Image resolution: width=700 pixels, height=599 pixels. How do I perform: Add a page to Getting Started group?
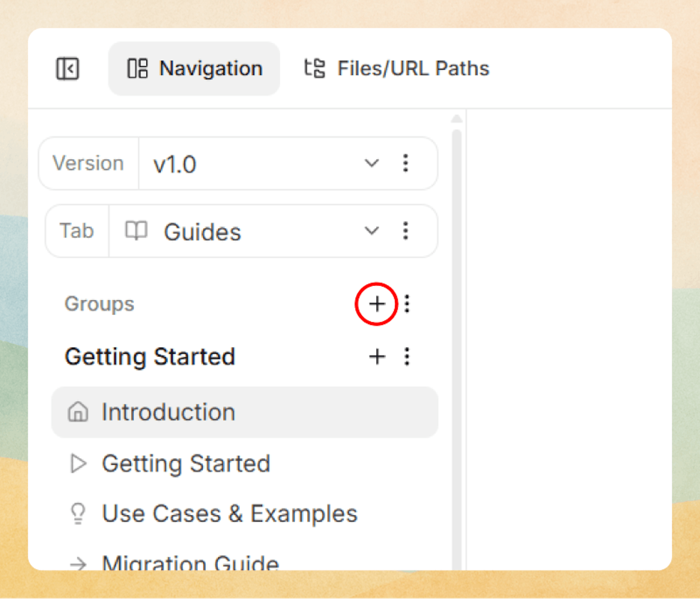[377, 357]
